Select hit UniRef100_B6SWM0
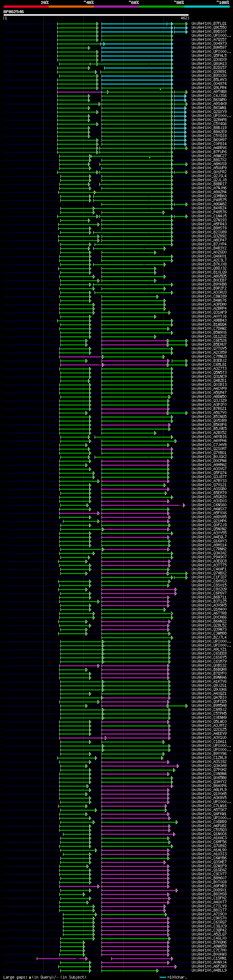Image resolution: width=233 pixels, height=980 pixels. click(209, 100)
